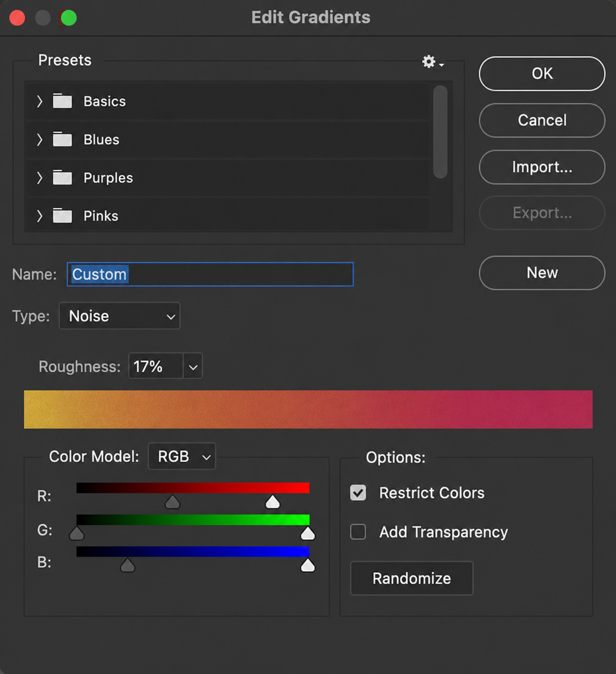Open the Color Model dropdown

pyautogui.click(x=182, y=456)
